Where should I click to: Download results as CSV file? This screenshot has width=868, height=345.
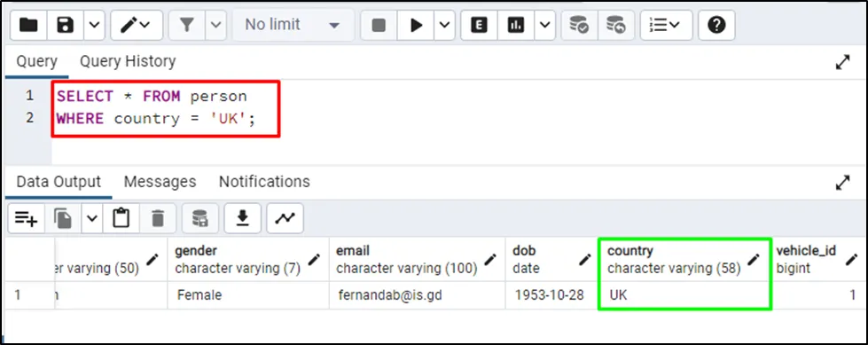242,219
